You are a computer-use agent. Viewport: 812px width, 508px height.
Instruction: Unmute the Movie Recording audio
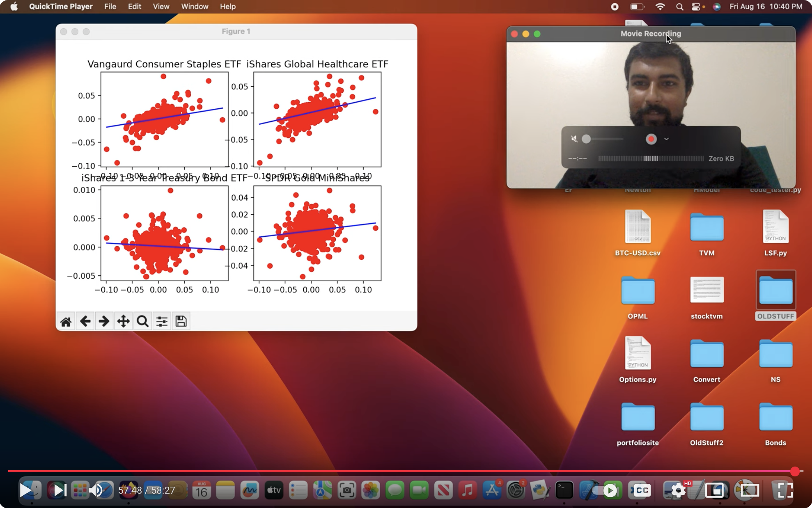point(574,139)
